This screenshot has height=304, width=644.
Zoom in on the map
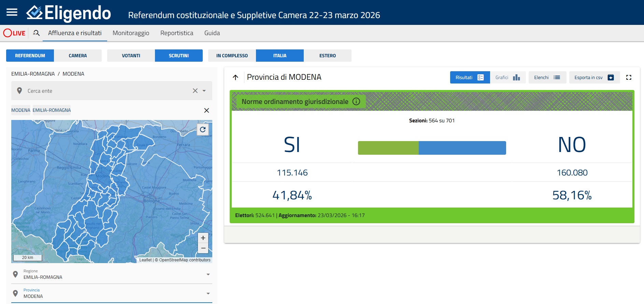[x=203, y=238]
